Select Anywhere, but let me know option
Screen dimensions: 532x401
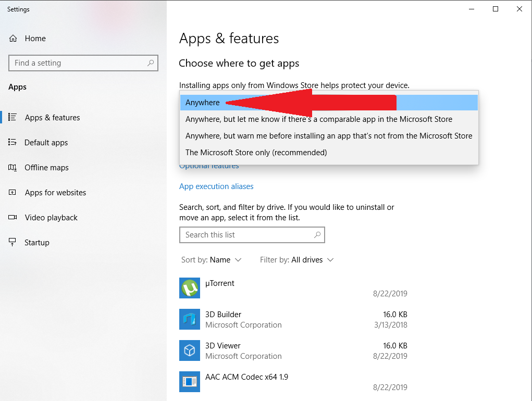(329, 119)
